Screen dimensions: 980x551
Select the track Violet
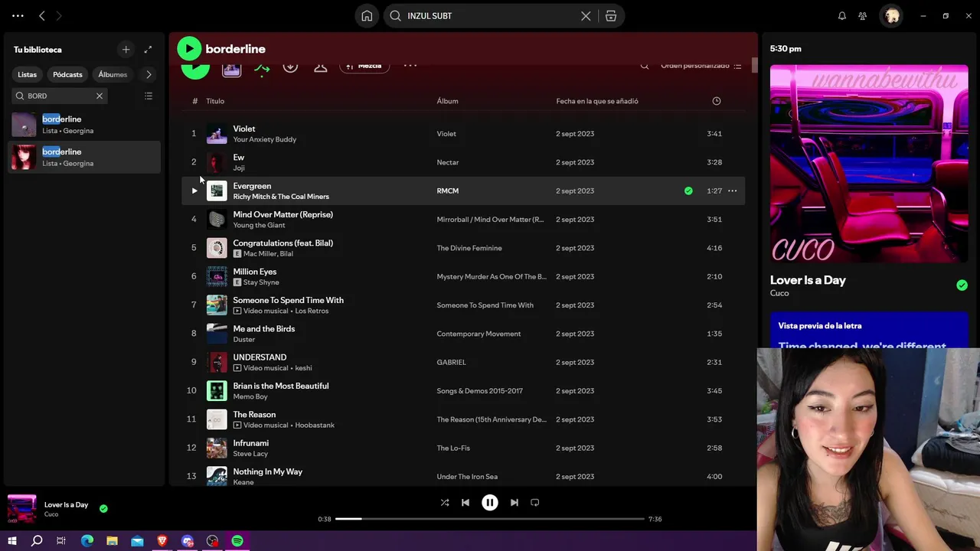pyautogui.click(x=244, y=129)
